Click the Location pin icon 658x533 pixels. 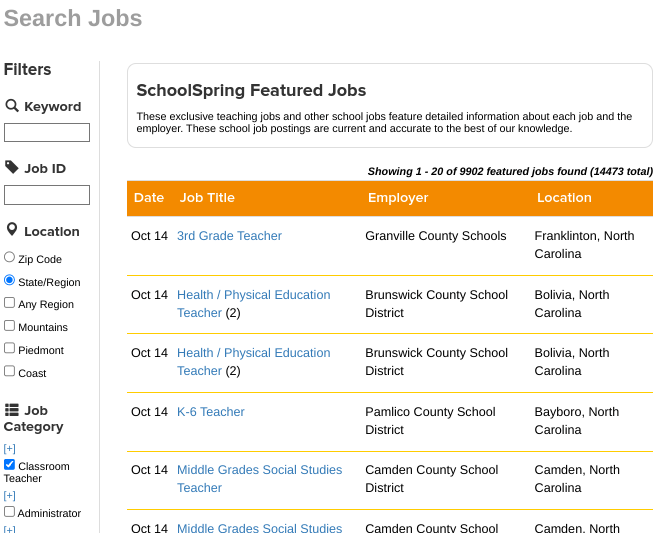[12, 230]
